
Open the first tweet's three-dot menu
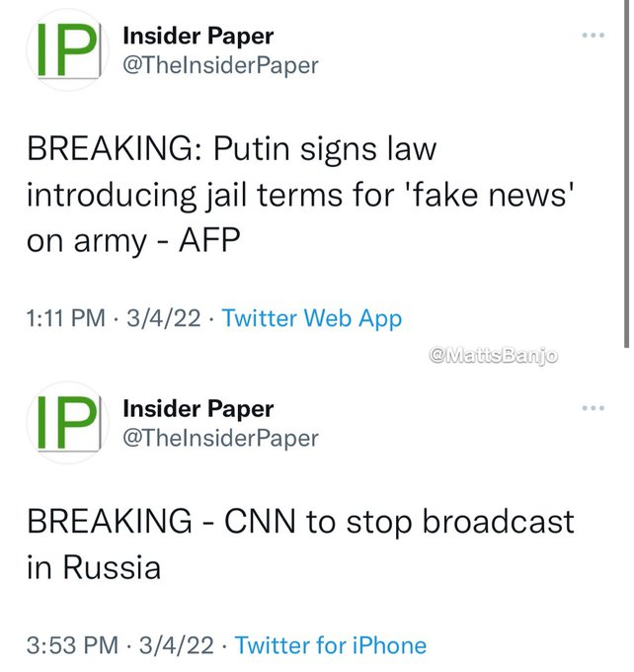point(594,36)
